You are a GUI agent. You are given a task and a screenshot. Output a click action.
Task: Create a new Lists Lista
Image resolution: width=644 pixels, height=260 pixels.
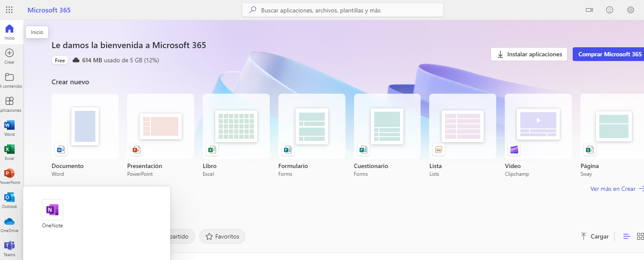pyautogui.click(x=463, y=135)
